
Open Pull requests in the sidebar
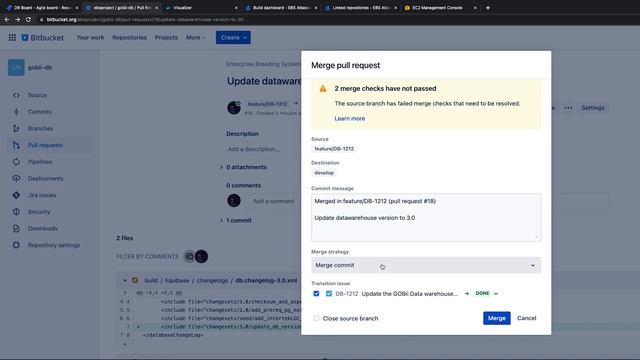pyautogui.click(x=45, y=145)
